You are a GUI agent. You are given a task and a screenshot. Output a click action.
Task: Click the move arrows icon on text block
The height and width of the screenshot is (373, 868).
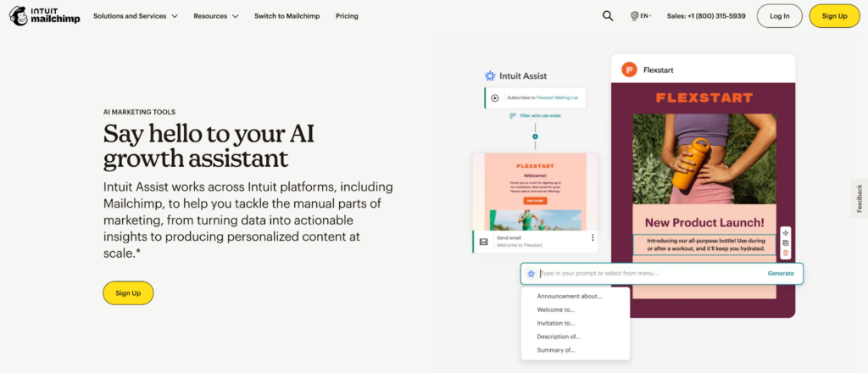[x=786, y=233]
